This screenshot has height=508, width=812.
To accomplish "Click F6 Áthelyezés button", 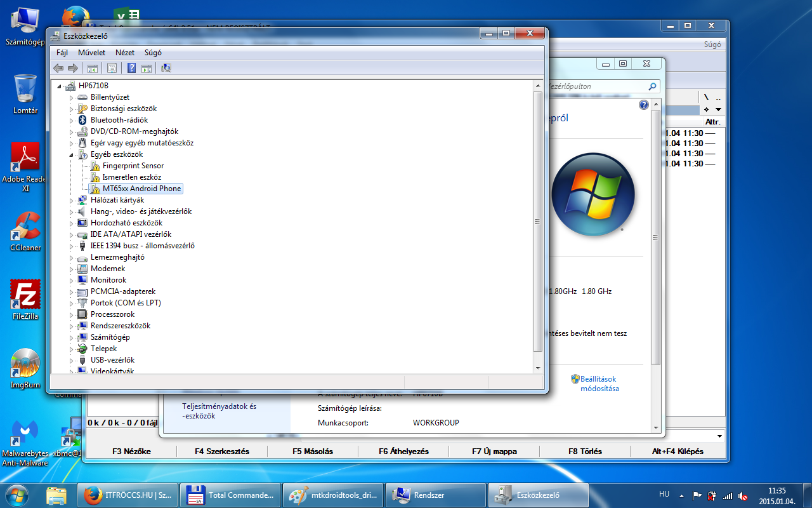I will 403,451.
